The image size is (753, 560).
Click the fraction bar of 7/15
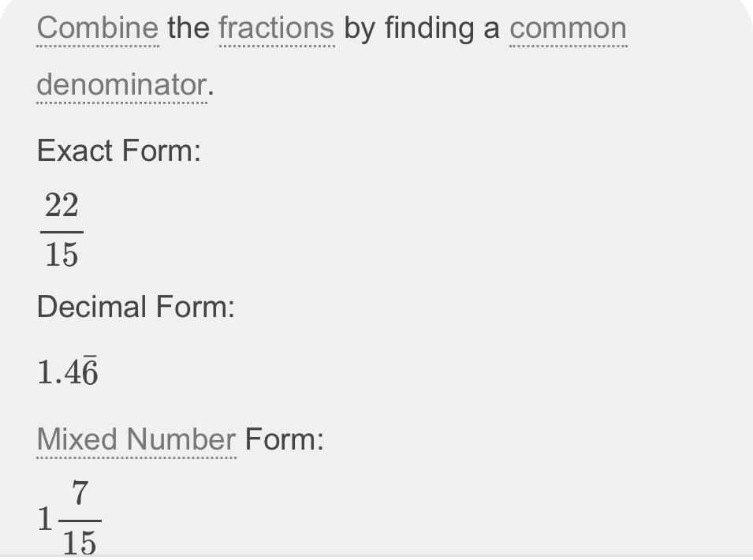(x=80, y=521)
